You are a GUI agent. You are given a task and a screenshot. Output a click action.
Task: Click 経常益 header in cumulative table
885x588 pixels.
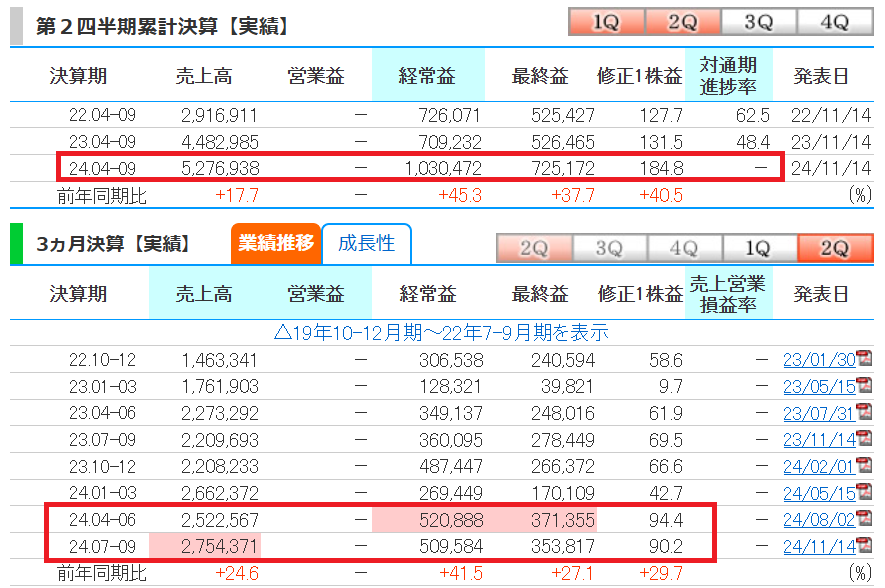(x=427, y=75)
